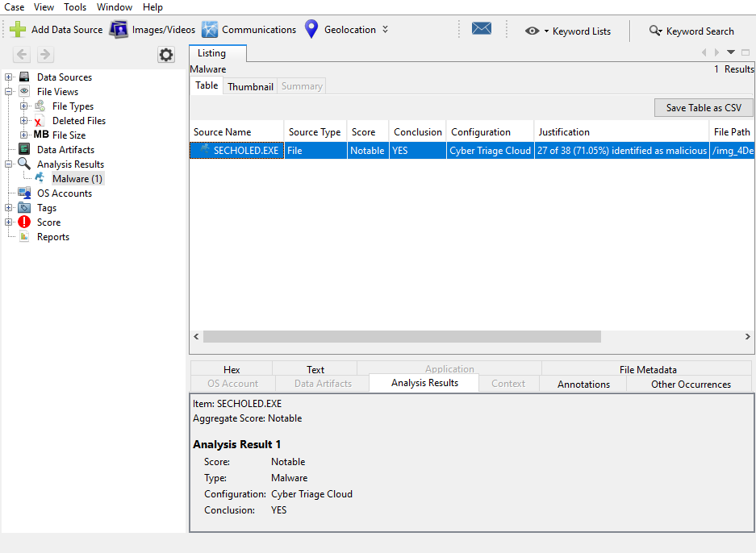Select the Communications icon in the toolbar
756x553 pixels.
point(210,28)
